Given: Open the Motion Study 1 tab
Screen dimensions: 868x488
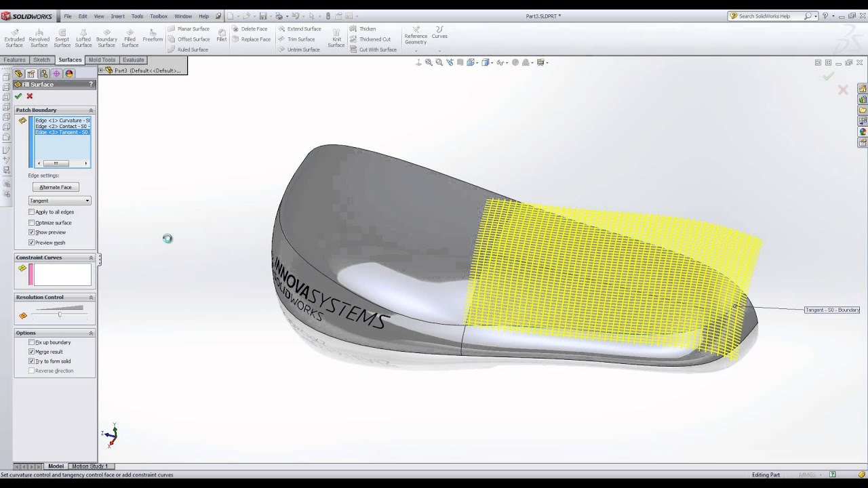Looking at the screenshot, I should 90,466.
